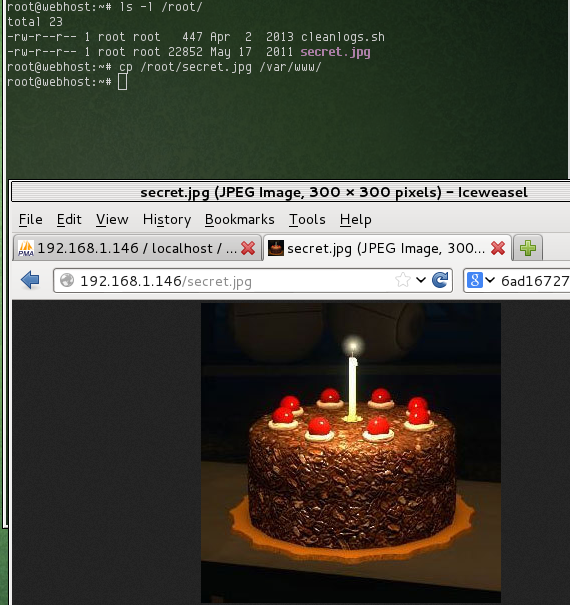Close the 192.168.1.146 / localhost phpMyAdmin tab

tap(248, 248)
